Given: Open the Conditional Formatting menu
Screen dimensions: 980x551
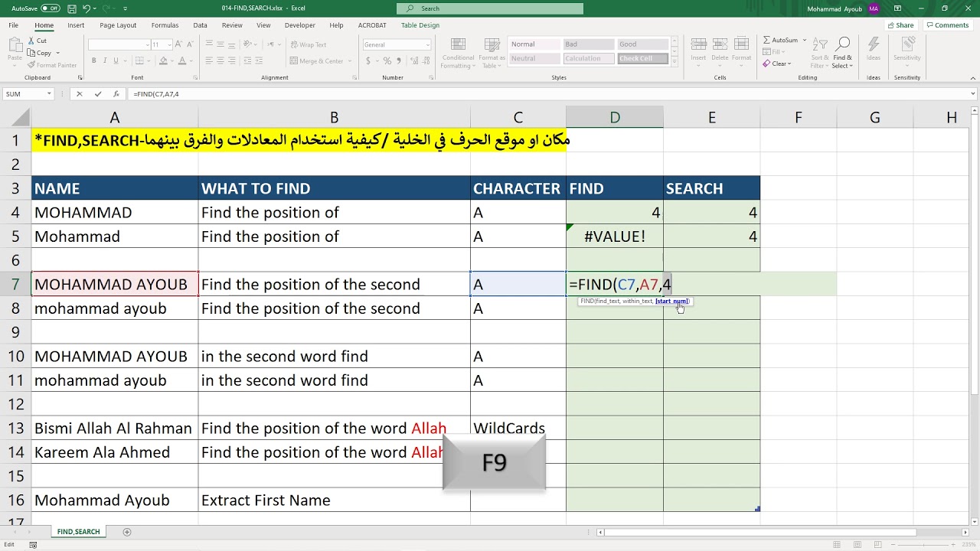Looking at the screenshot, I should tap(458, 54).
